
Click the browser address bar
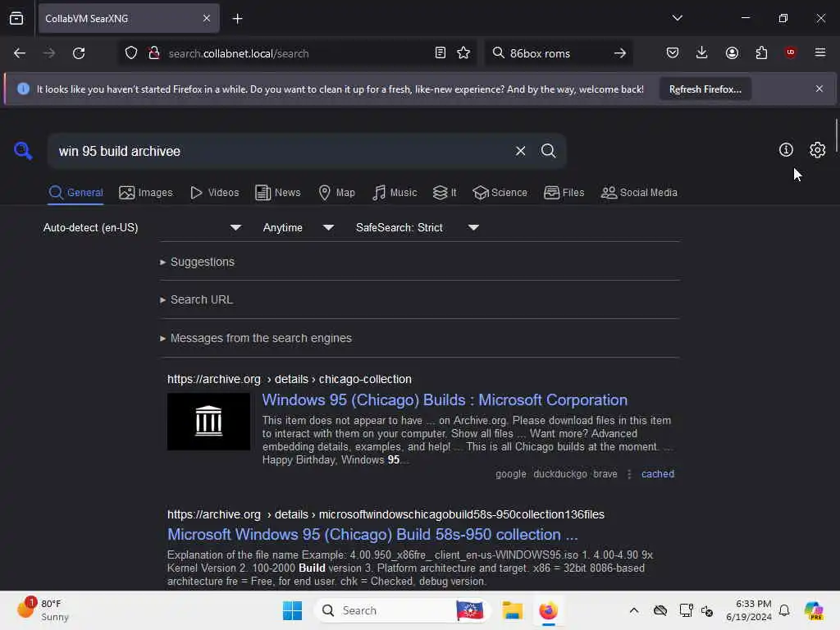[297, 53]
